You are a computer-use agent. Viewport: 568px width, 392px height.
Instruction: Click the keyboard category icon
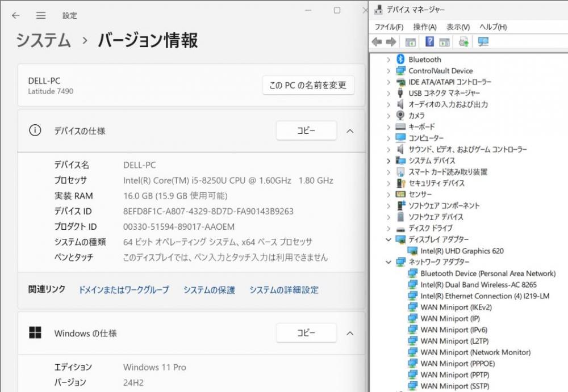400,127
